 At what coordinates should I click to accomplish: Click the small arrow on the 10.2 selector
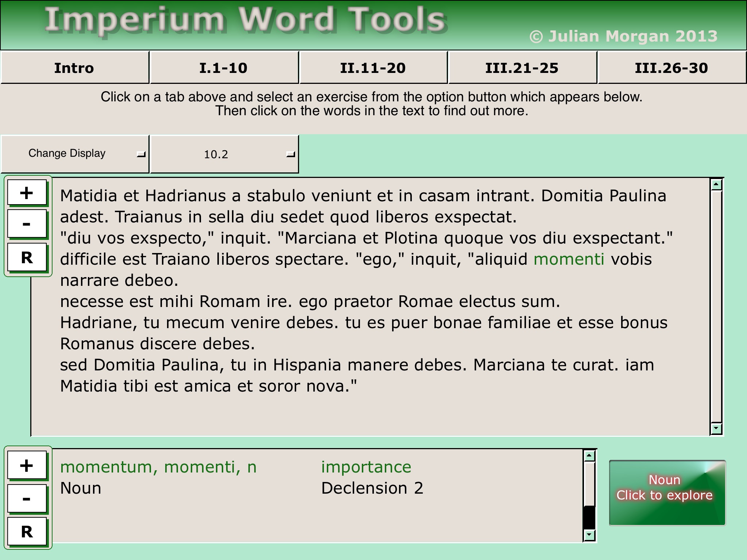(x=291, y=155)
